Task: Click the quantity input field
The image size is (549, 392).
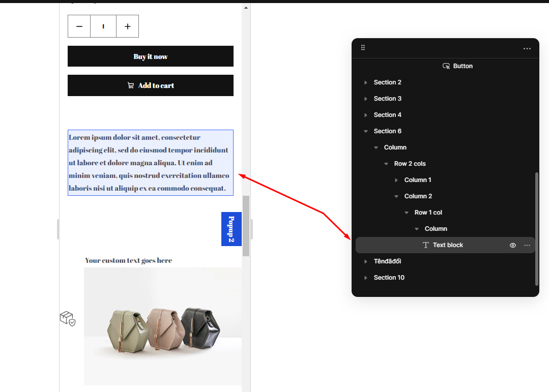Action: coord(103,26)
